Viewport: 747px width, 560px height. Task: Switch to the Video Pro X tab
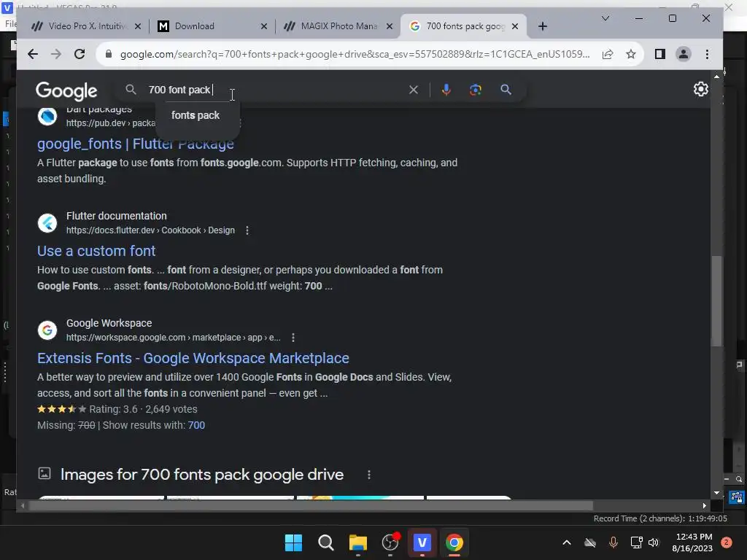(88, 26)
